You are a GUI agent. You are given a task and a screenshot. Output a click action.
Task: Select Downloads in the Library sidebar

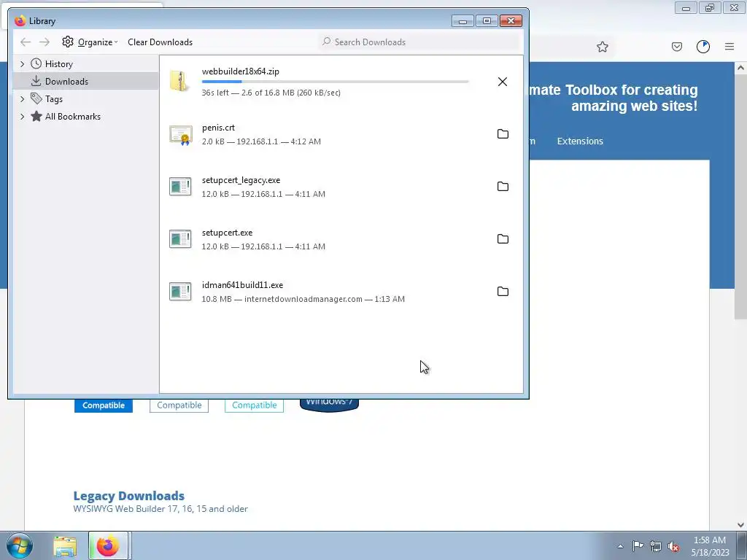point(86,82)
